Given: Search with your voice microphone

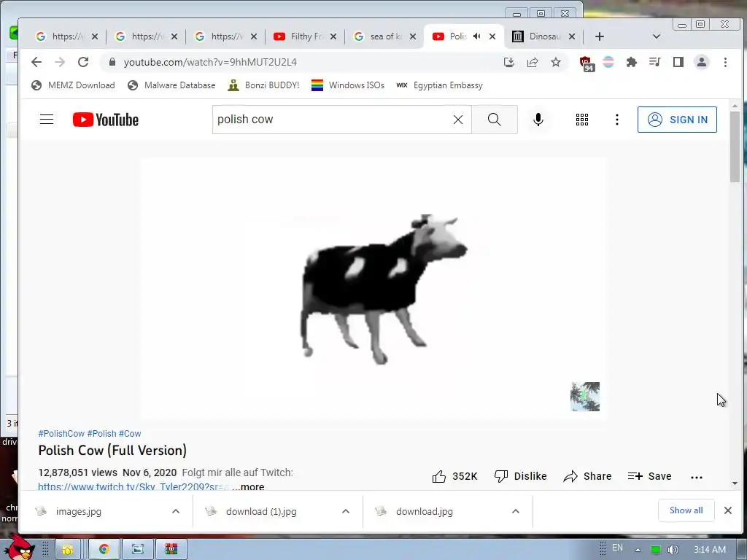Looking at the screenshot, I should [x=538, y=120].
